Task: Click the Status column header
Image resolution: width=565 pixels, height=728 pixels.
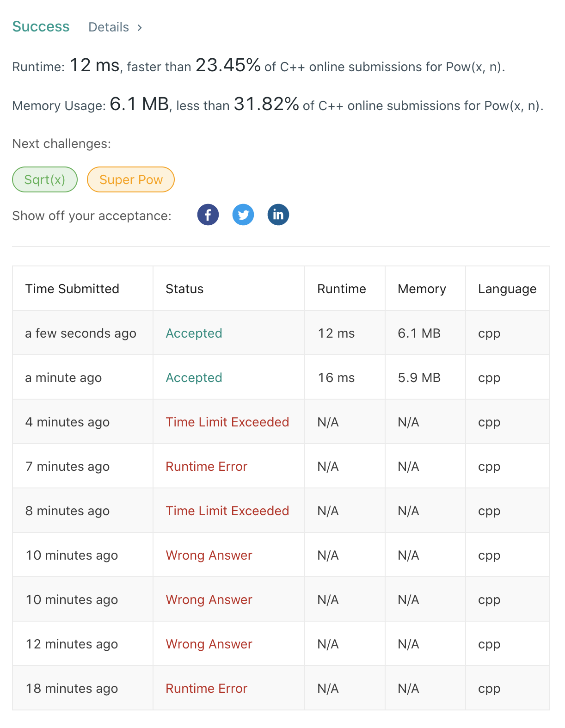Action: tap(184, 289)
